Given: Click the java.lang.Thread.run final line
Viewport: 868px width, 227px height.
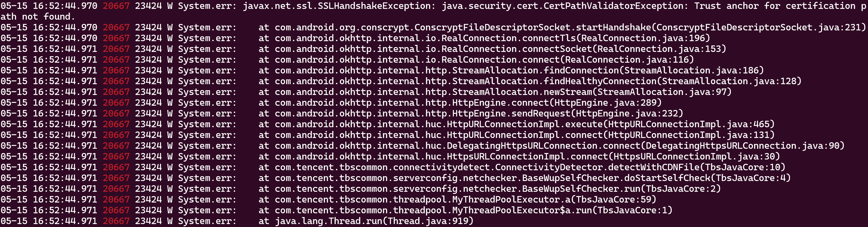Looking at the screenshot, I should [237, 221].
